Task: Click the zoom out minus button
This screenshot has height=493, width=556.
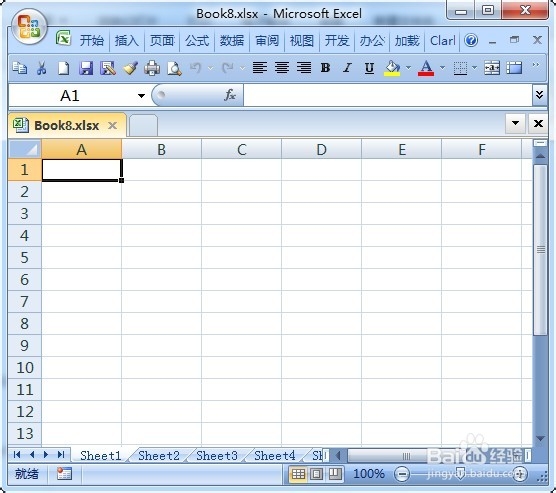Action: pos(402,474)
